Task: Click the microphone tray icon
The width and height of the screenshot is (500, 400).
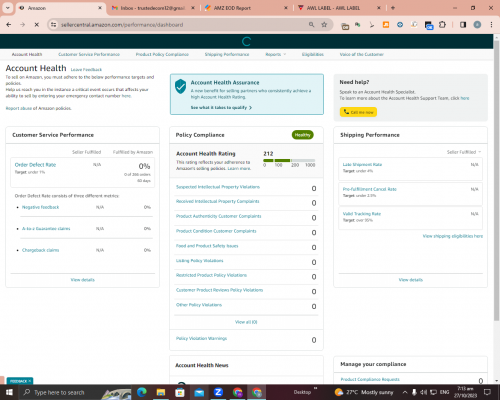Action: click(414, 392)
